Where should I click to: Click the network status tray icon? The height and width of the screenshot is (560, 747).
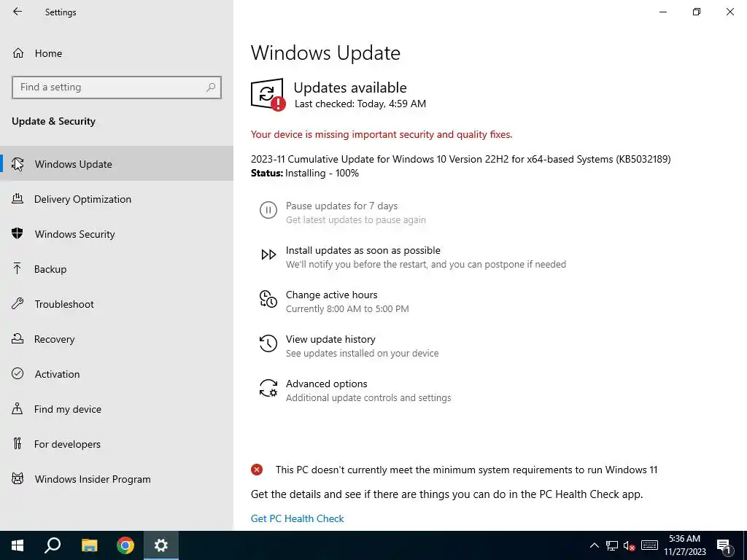point(612,545)
